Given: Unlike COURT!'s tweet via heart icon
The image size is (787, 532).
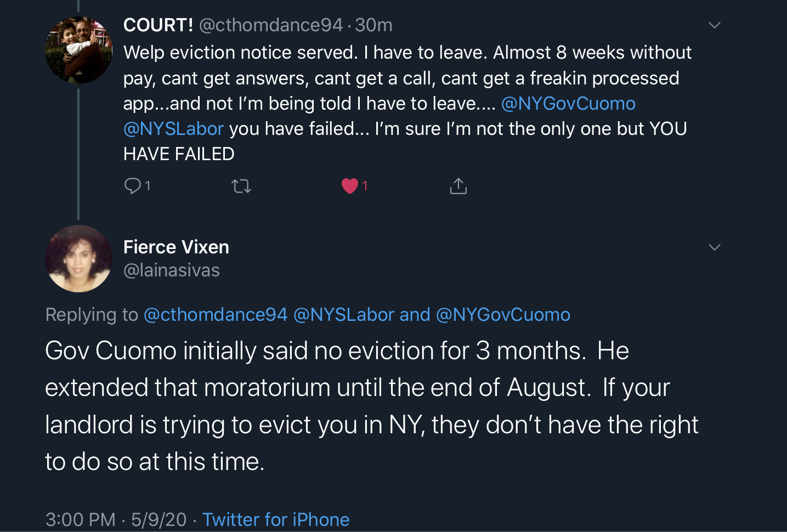Looking at the screenshot, I should [x=350, y=186].
